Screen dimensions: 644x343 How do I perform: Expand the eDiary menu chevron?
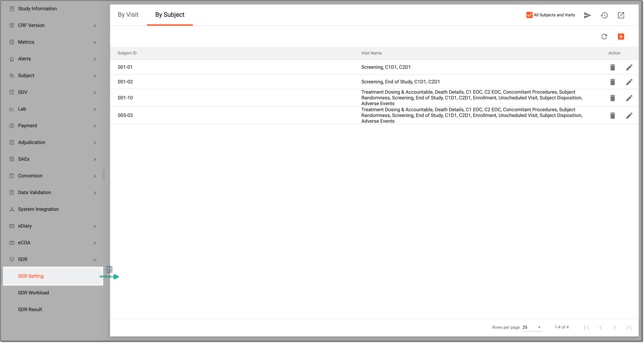(x=95, y=226)
